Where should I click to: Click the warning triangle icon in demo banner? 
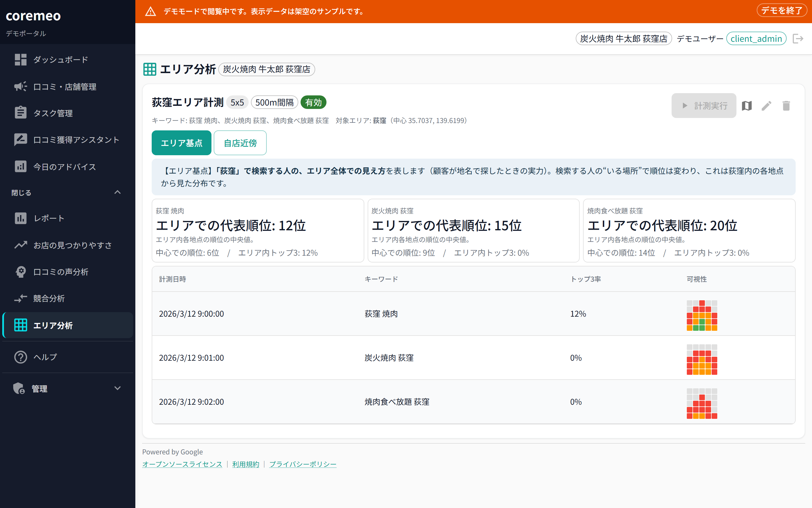click(151, 11)
